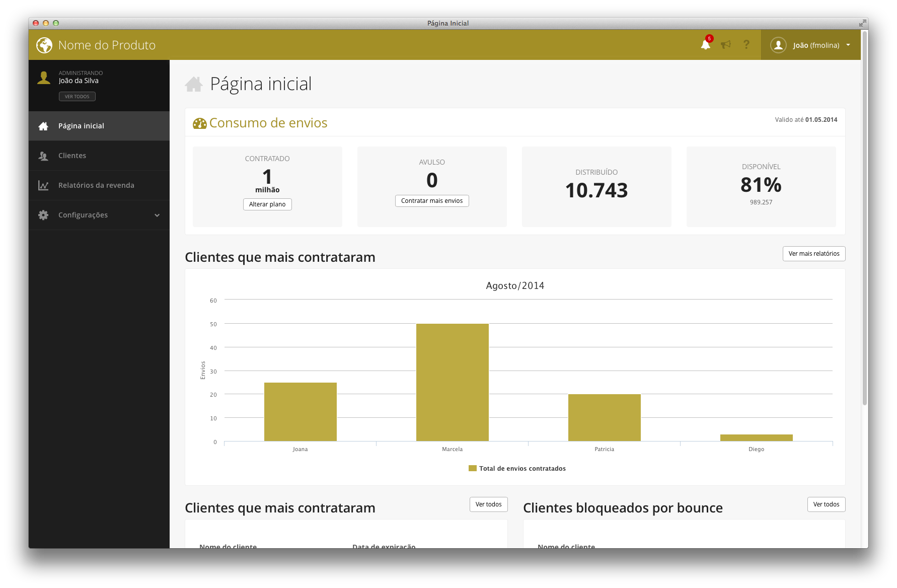Click the AVULSO card label
This screenshot has height=588, width=897.
pos(432,163)
